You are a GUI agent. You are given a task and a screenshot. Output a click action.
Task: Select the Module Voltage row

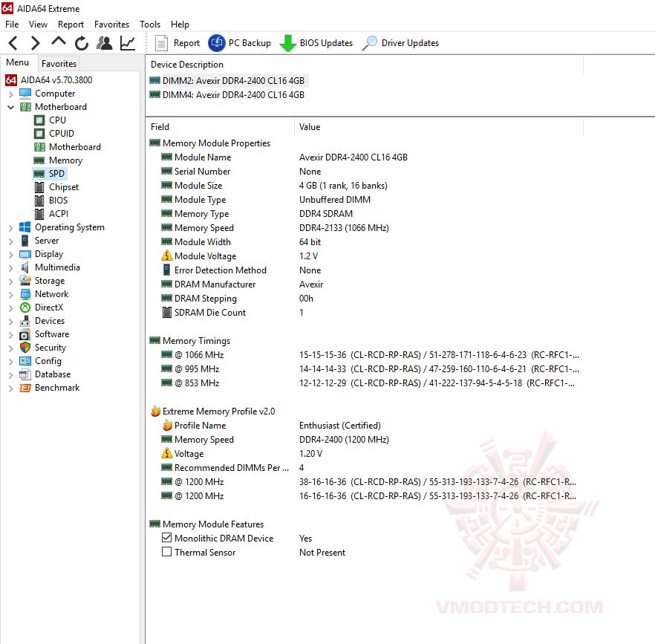coord(363,256)
